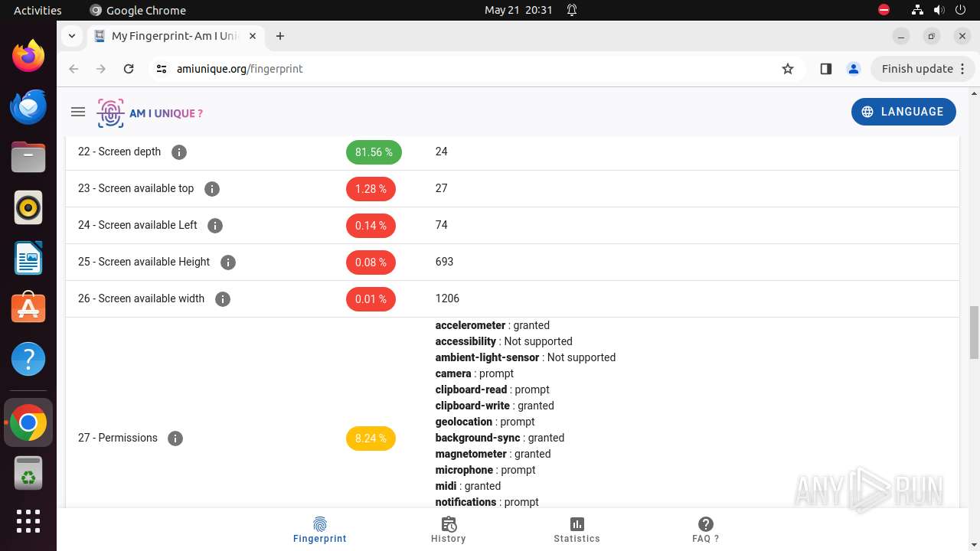Launch Thunderbird Mail from the dock
The width and height of the screenshot is (980, 551).
coord(28,106)
